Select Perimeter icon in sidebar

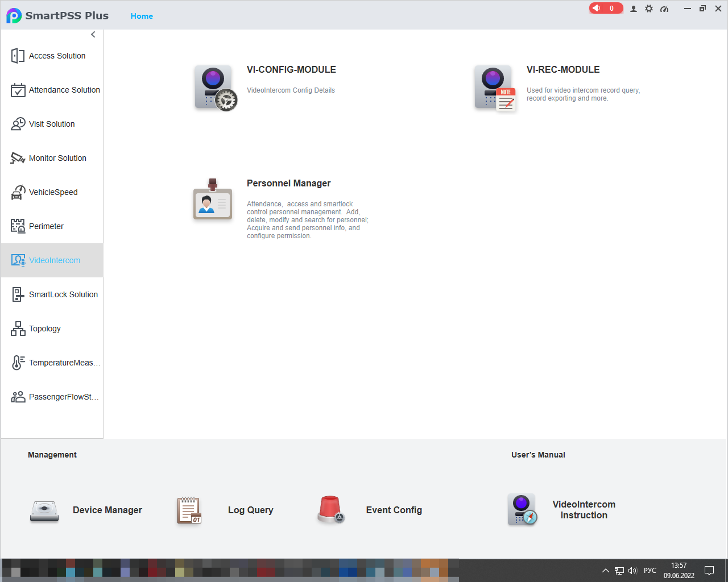click(18, 226)
